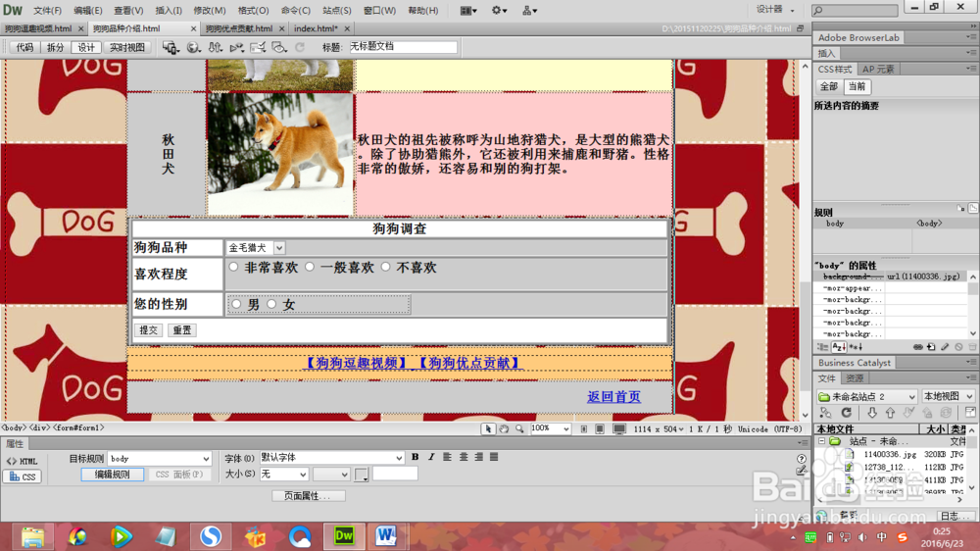The height and width of the screenshot is (551, 980).
Task: Open the 站点(S) menu
Action: (x=337, y=11)
